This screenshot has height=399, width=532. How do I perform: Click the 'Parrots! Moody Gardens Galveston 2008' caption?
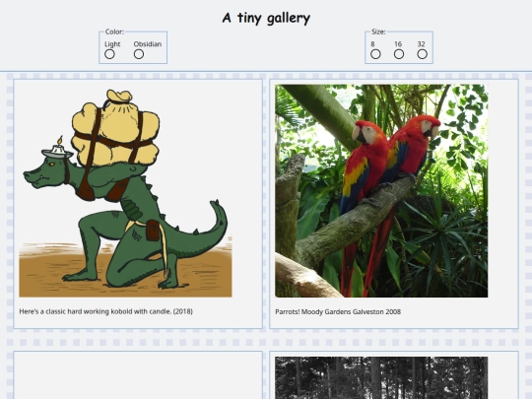[x=338, y=311]
